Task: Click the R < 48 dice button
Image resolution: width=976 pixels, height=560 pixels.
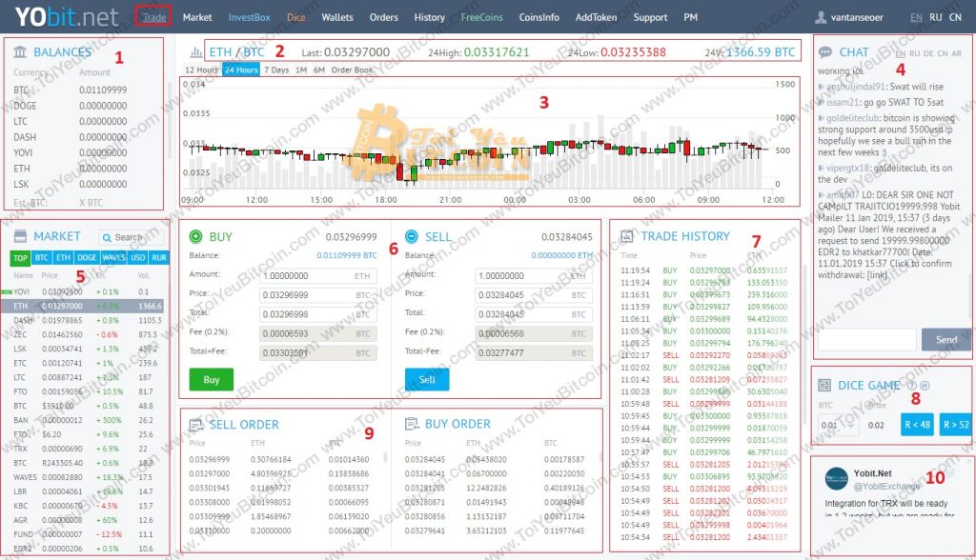Action: [x=917, y=425]
